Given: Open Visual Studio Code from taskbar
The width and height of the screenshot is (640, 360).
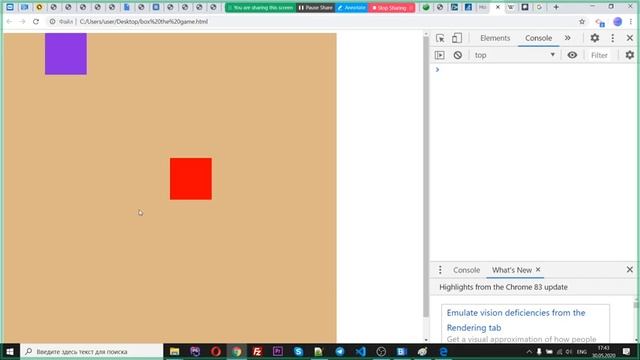Looking at the screenshot, I should [x=360, y=351].
